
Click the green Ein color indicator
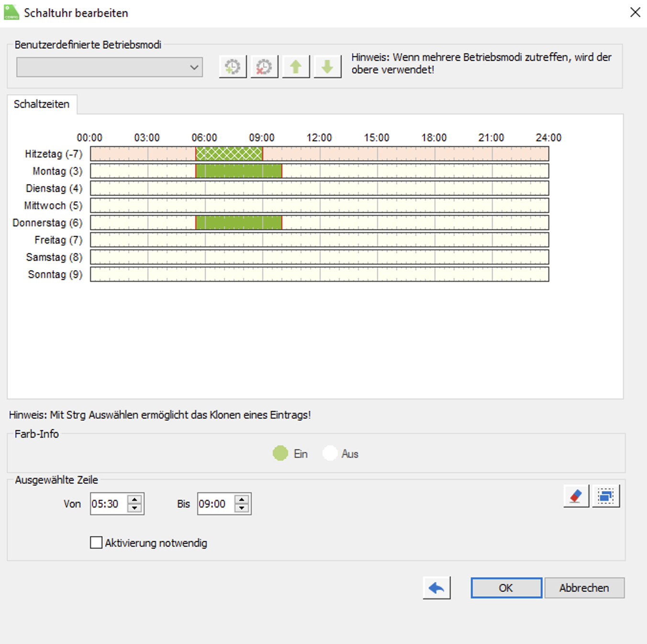[x=280, y=453]
